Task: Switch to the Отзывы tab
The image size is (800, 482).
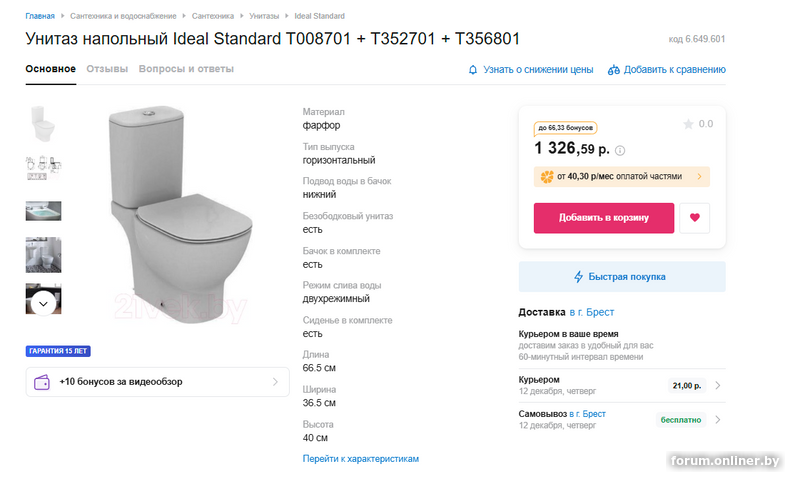Action: [x=107, y=69]
